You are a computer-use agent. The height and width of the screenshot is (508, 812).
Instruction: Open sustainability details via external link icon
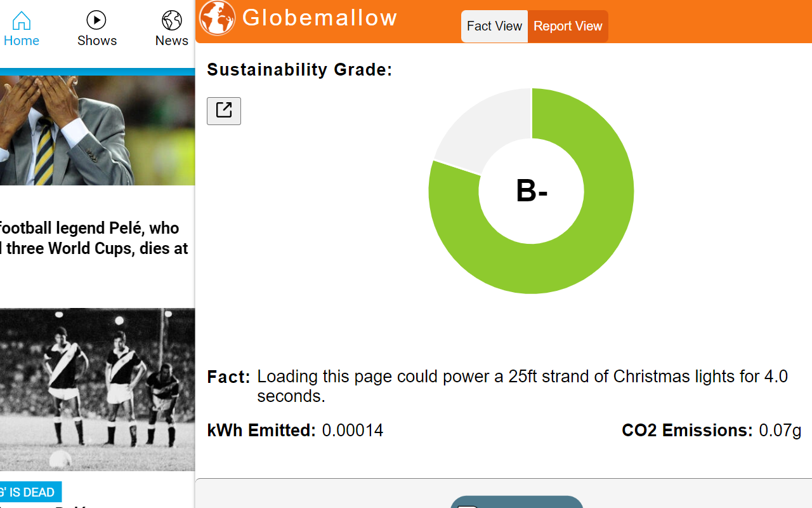223,110
